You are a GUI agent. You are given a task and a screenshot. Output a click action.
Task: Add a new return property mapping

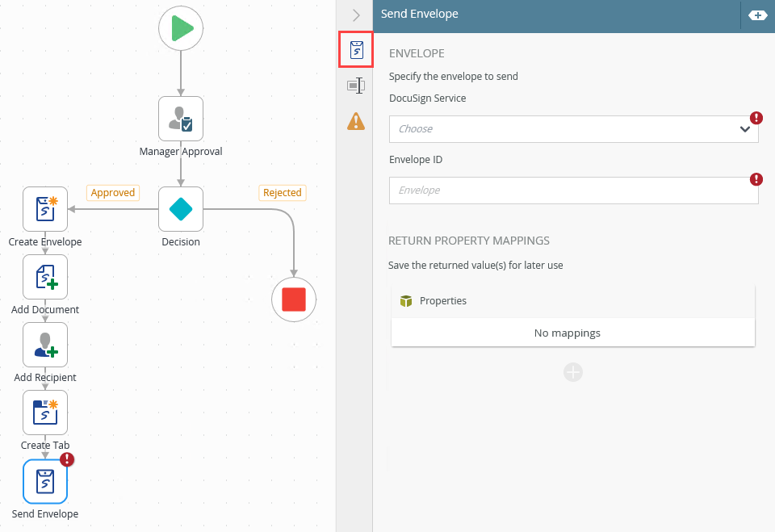coord(573,372)
